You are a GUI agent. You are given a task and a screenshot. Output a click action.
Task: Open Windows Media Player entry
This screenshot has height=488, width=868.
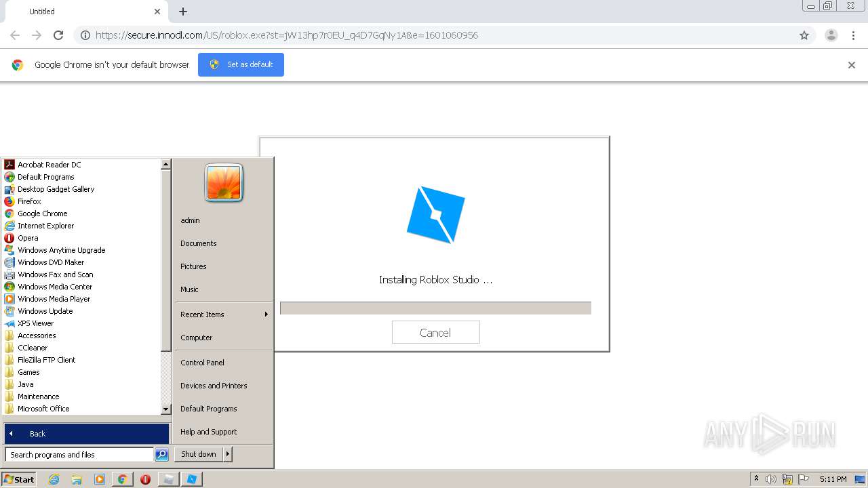(47, 299)
